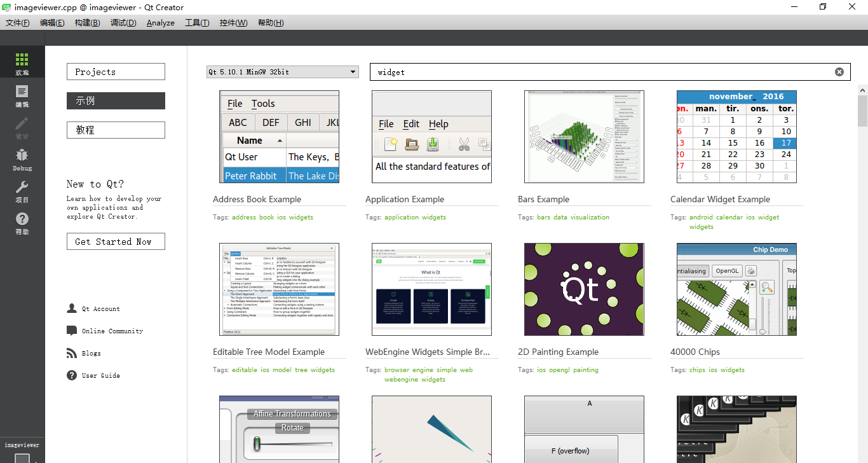868x463 pixels.
Task: Open the Debug mode bug icon
Action: click(22, 159)
